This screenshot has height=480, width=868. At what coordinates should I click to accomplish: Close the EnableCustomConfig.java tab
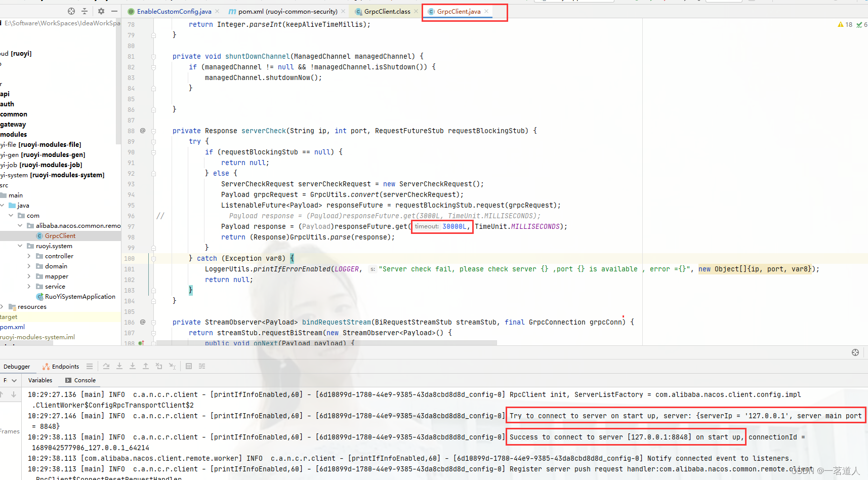(217, 11)
